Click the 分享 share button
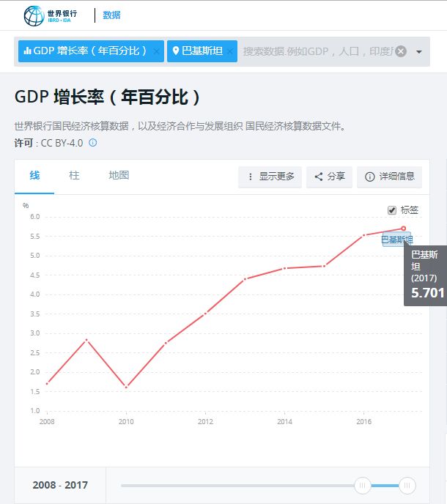447x504 pixels. [x=330, y=177]
